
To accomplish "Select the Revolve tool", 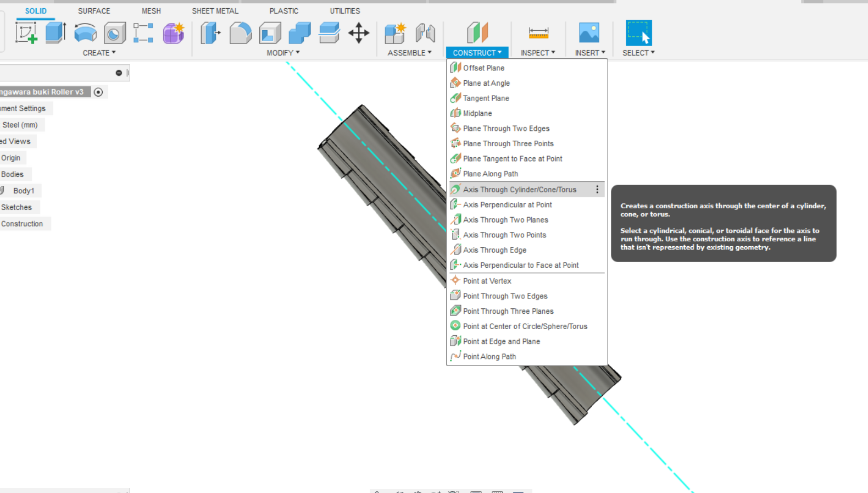I will coord(85,33).
